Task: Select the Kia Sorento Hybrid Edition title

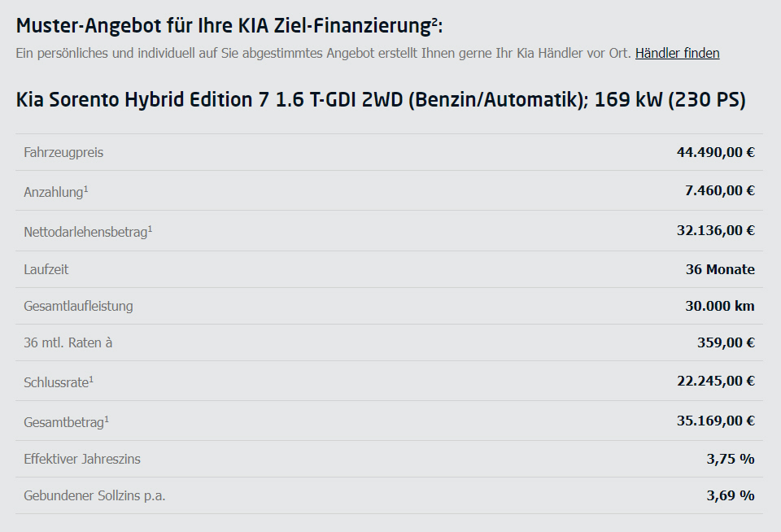Action: click(381, 99)
